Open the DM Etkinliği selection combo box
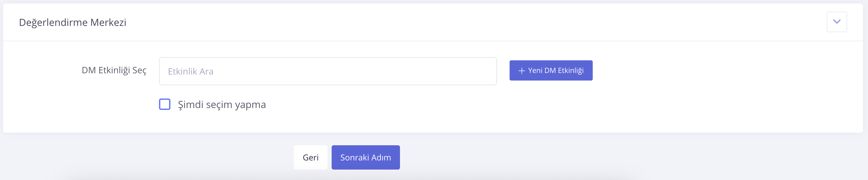868x180 pixels. click(x=328, y=71)
